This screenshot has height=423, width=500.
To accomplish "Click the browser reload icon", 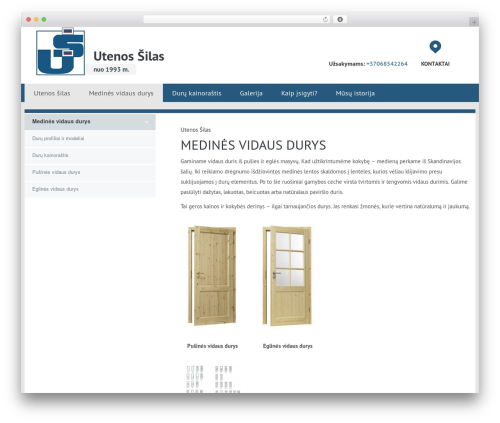I will (325, 19).
